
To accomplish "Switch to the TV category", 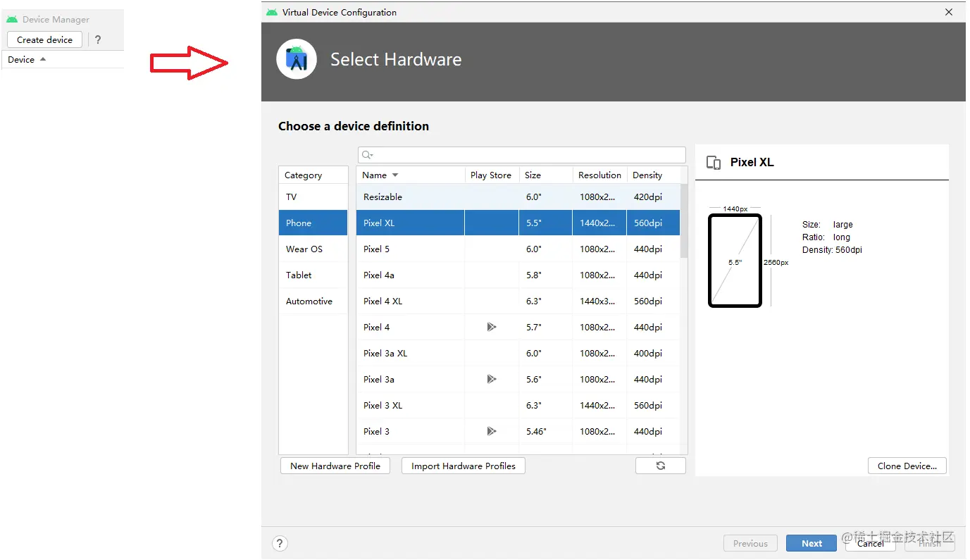I will pos(291,197).
